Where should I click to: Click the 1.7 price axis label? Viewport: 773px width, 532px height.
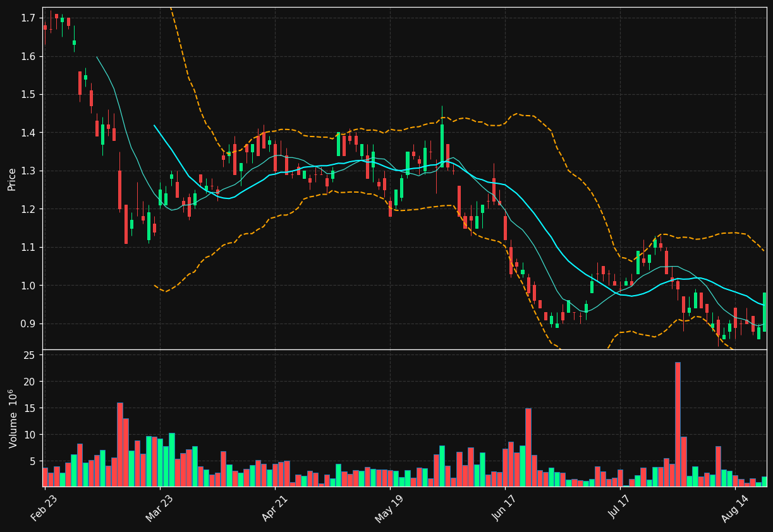point(28,18)
